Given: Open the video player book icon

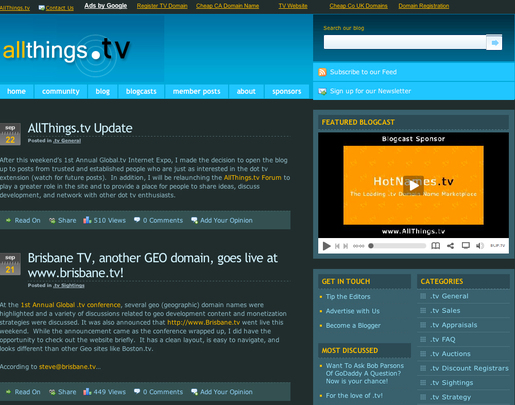Looking at the screenshot, I should (435, 246).
